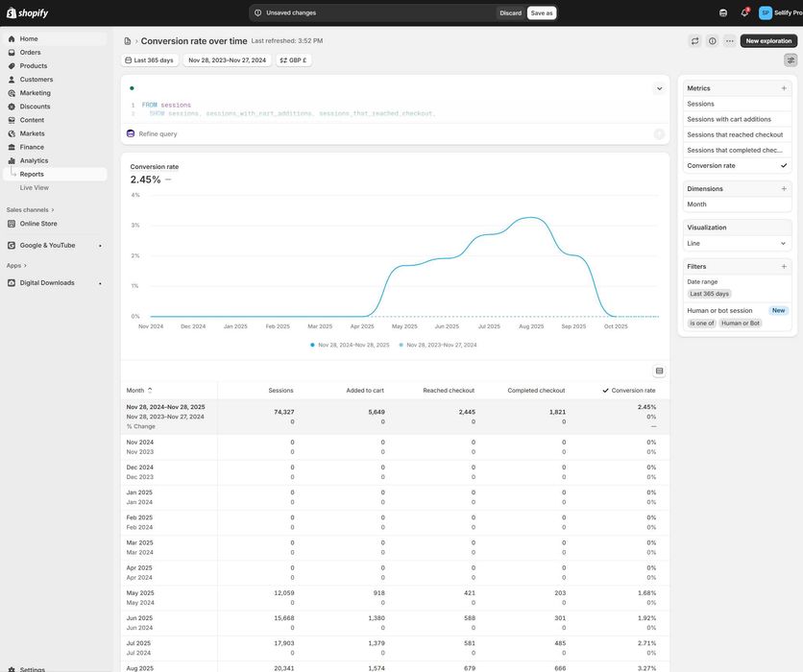Sort table by Month column header
This screenshot has width=803, height=672.
135,391
